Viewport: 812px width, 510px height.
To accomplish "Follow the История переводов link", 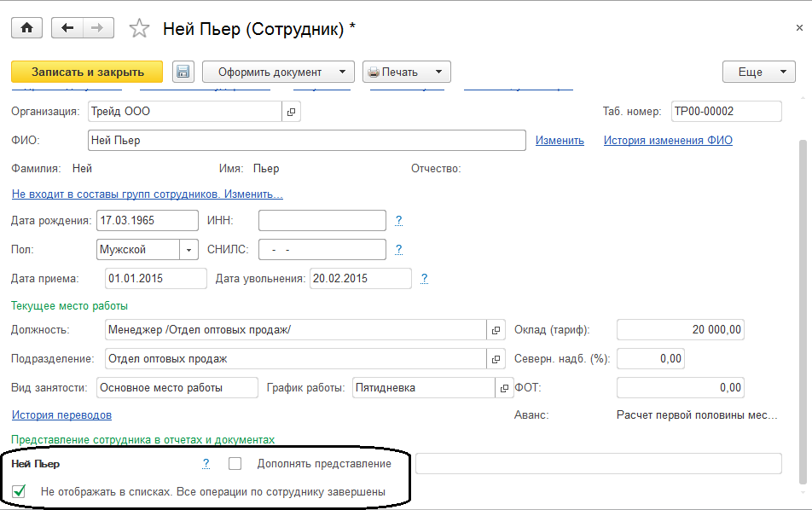I will click(x=61, y=415).
